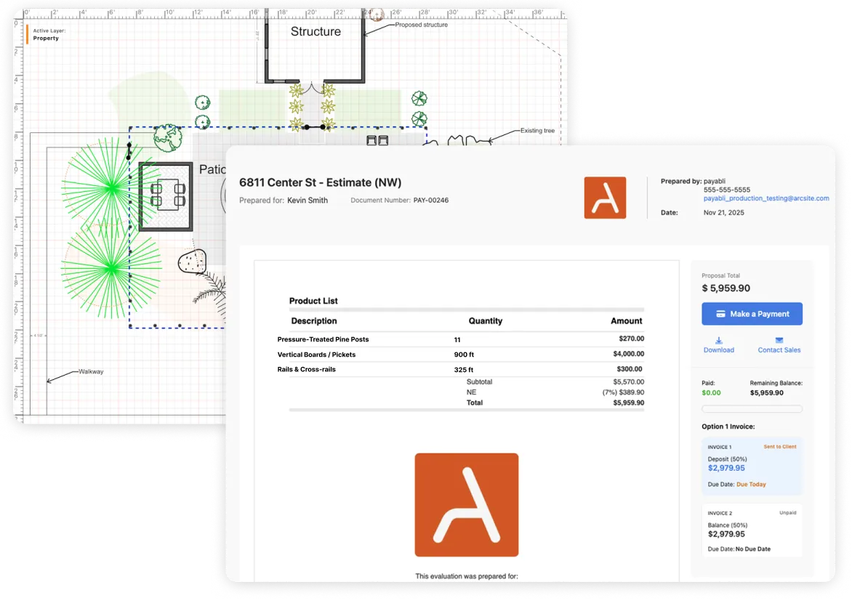This screenshot has width=868, height=611.
Task: Click the Total $5,959.90 value in table
Action: coord(628,403)
